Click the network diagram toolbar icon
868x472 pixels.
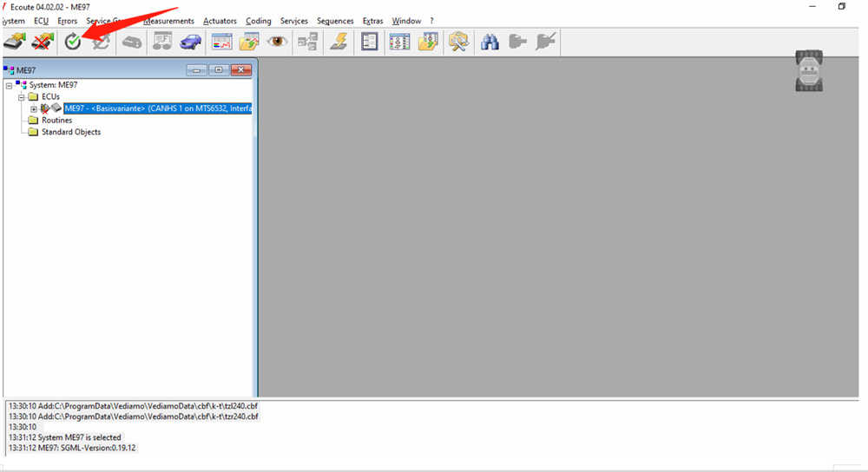[307, 41]
